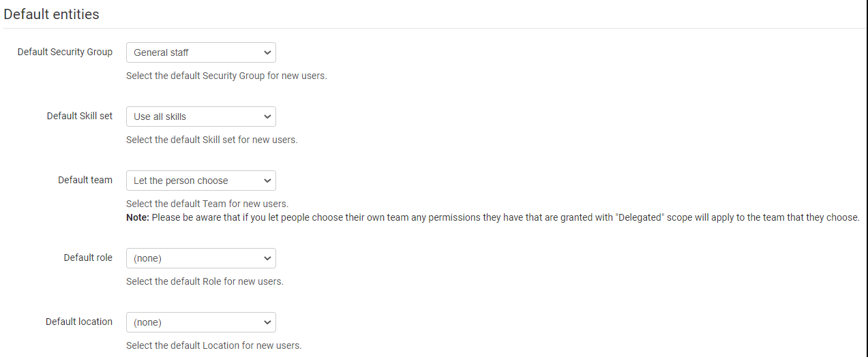This screenshot has height=357, width=868.
Task: Click the help text about default Security Group
Action: point(226,76)
